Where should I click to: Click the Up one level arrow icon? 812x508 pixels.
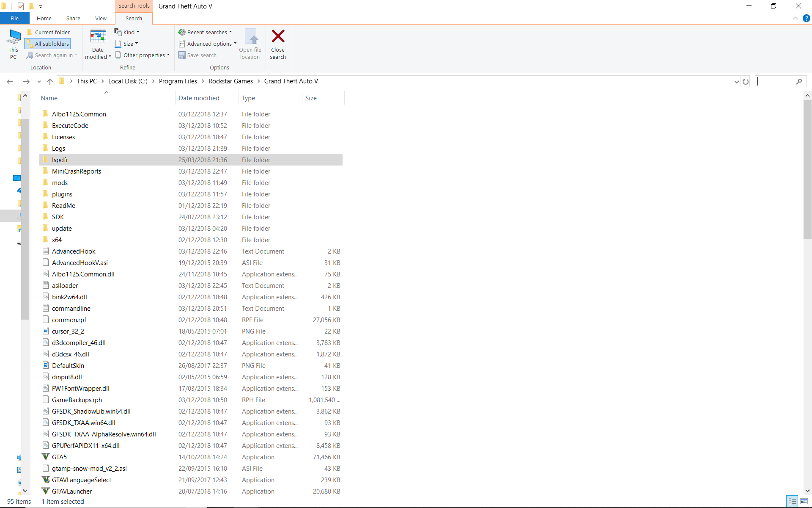pyautogui.click(x=50, y=81)
